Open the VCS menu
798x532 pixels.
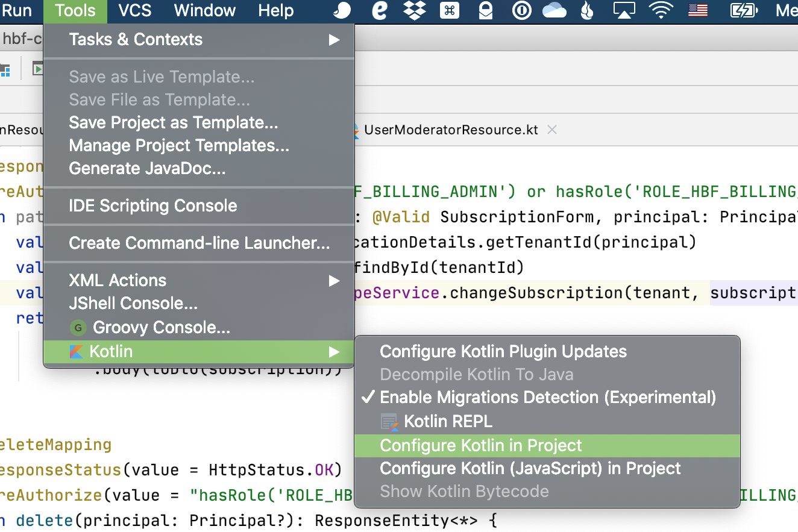pos(135,10)
